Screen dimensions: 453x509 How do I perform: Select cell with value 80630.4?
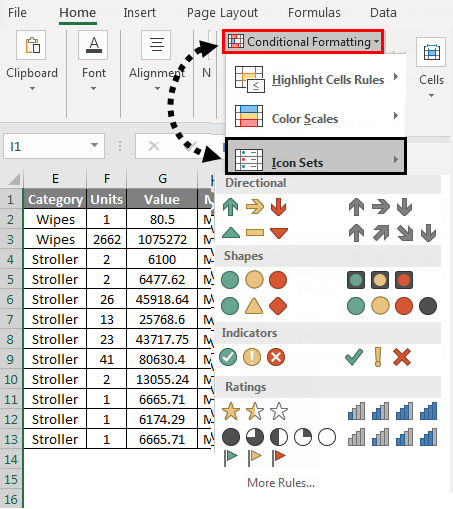[x=162, y=359]
